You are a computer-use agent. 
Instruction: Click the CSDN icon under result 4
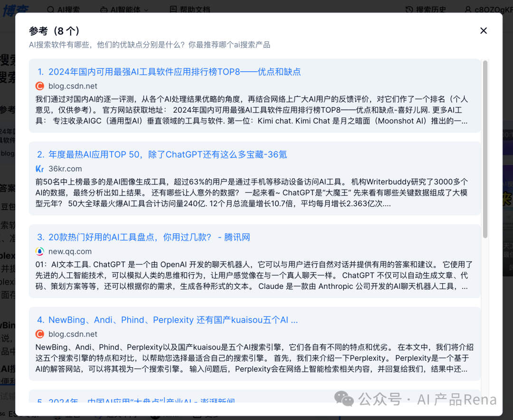pos(40,334)
